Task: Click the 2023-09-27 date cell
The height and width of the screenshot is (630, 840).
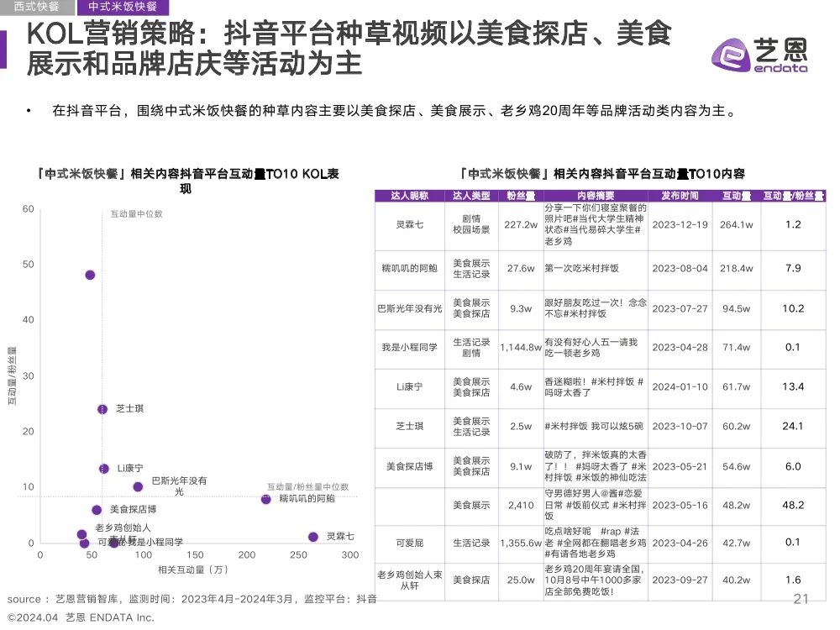Action: pyautogui.click(x=680, y=580)
